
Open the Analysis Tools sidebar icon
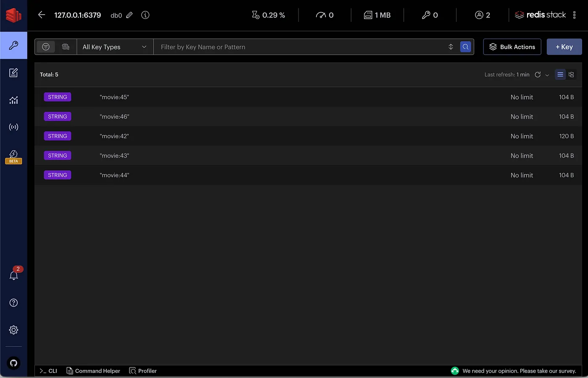[x=13, y=100]
